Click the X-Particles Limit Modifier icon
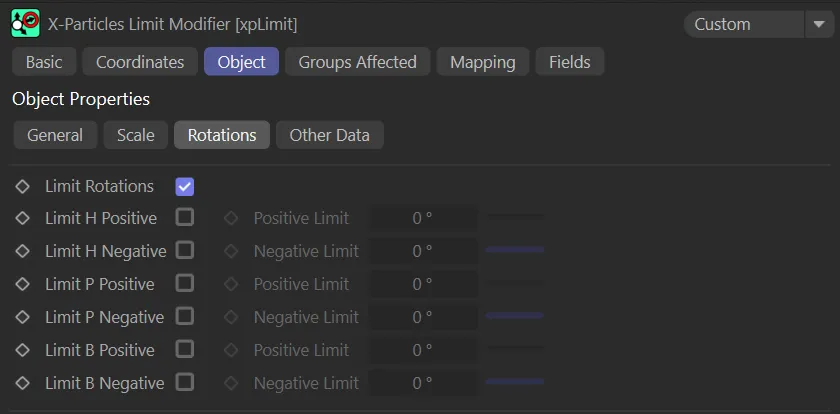 tap(25, 23)
